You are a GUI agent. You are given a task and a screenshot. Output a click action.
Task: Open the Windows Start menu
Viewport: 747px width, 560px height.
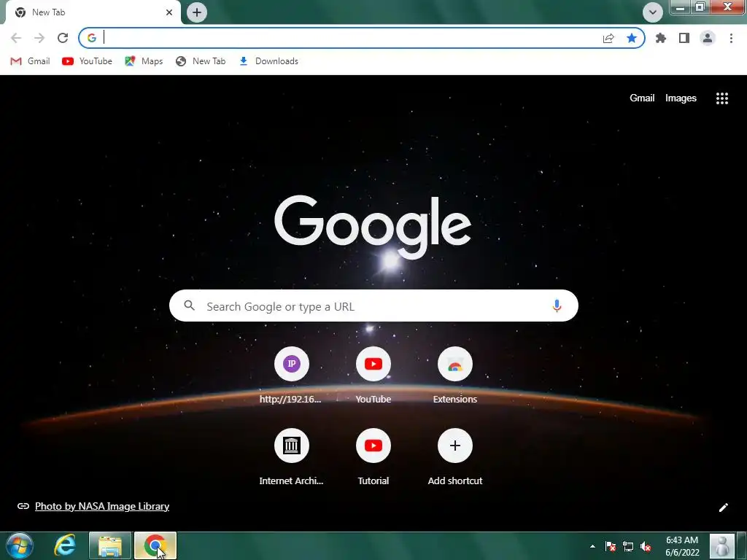20,545
